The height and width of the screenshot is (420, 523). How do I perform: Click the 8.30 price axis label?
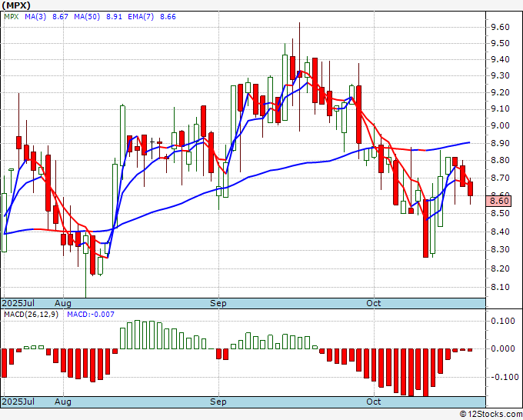(x=500, y=249)
